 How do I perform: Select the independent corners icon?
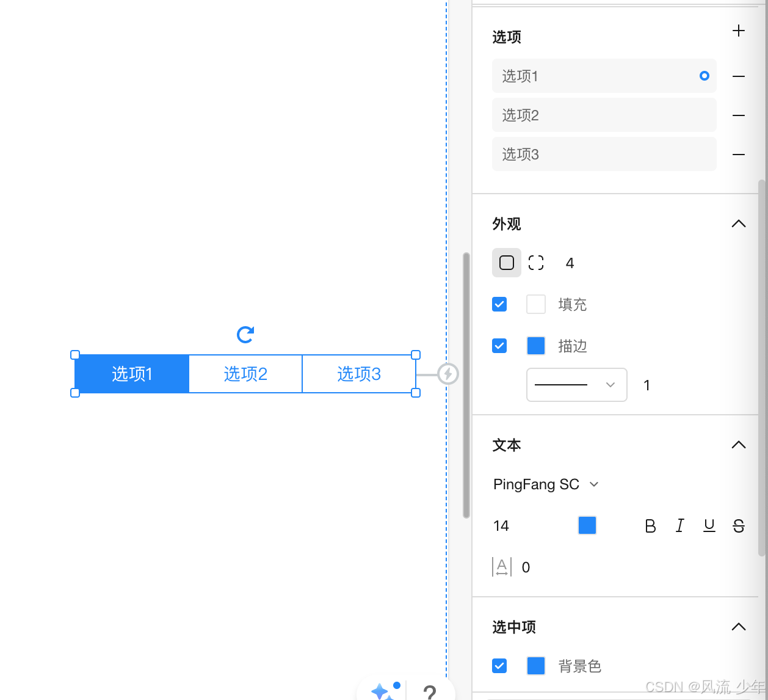coord(536,263)
